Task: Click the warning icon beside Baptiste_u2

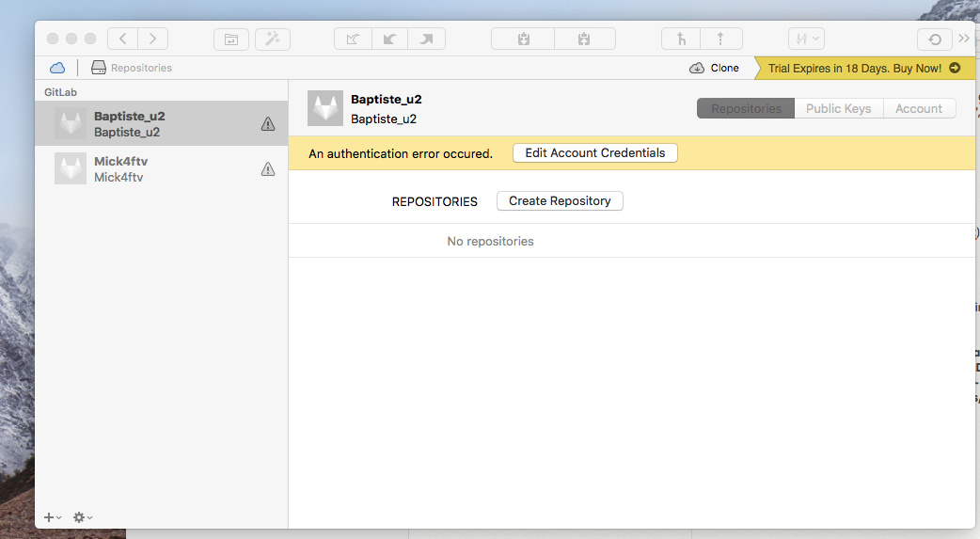Action: 267,124
